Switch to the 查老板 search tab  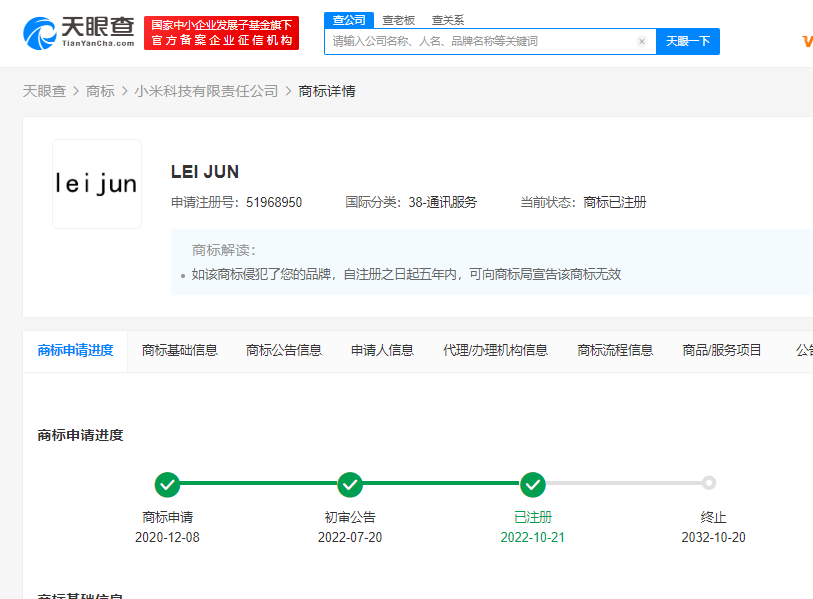(399, 19)
